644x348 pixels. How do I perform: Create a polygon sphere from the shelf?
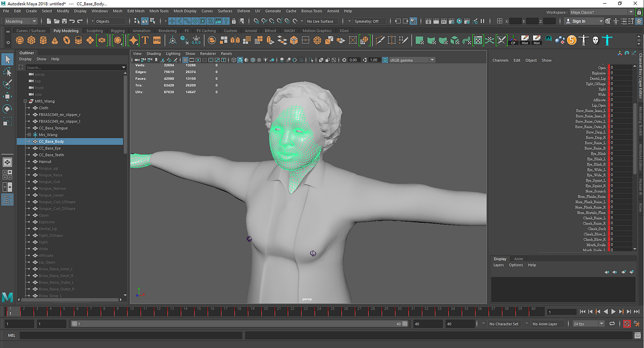(x=19, y=40)
